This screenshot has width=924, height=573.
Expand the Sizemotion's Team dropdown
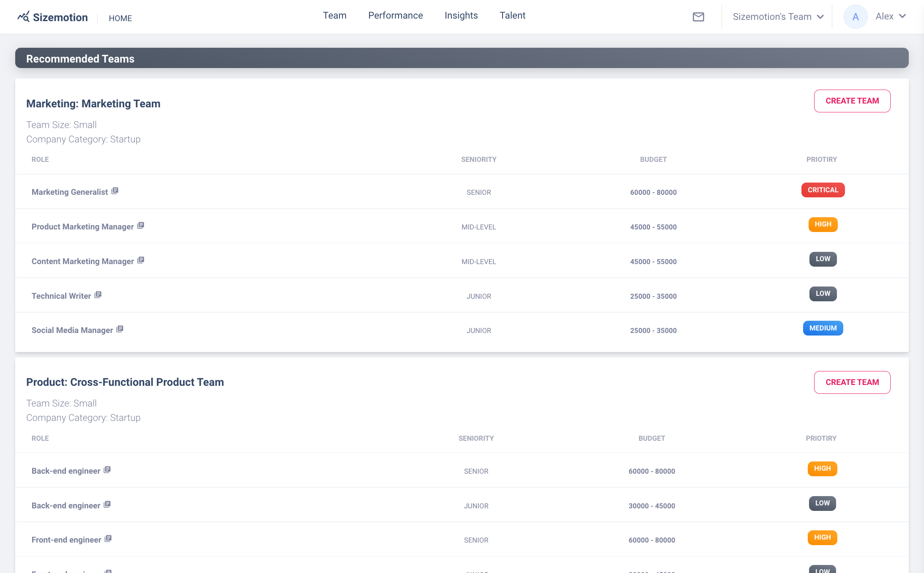pyautogui.click(x=778, y=17)
